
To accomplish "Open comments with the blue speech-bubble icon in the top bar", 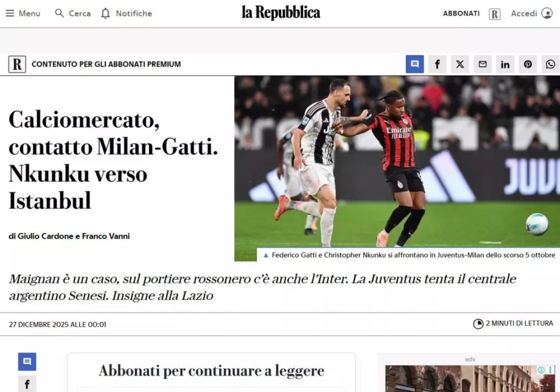I will click(415, 64).
